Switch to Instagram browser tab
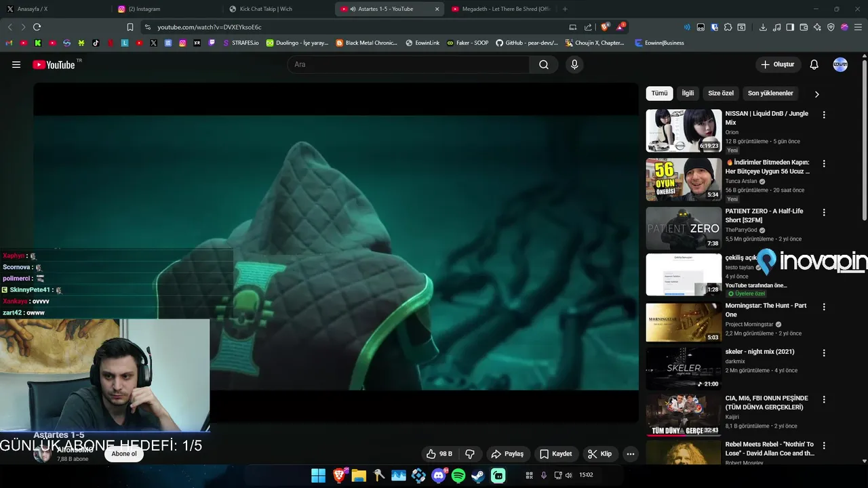 coord(166,9)
